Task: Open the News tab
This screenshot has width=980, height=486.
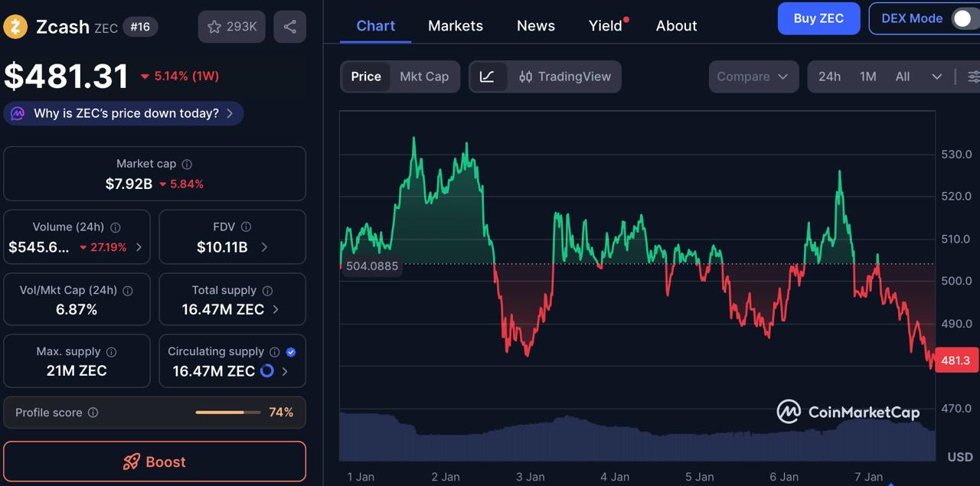Action: click(x=535, y=25)
